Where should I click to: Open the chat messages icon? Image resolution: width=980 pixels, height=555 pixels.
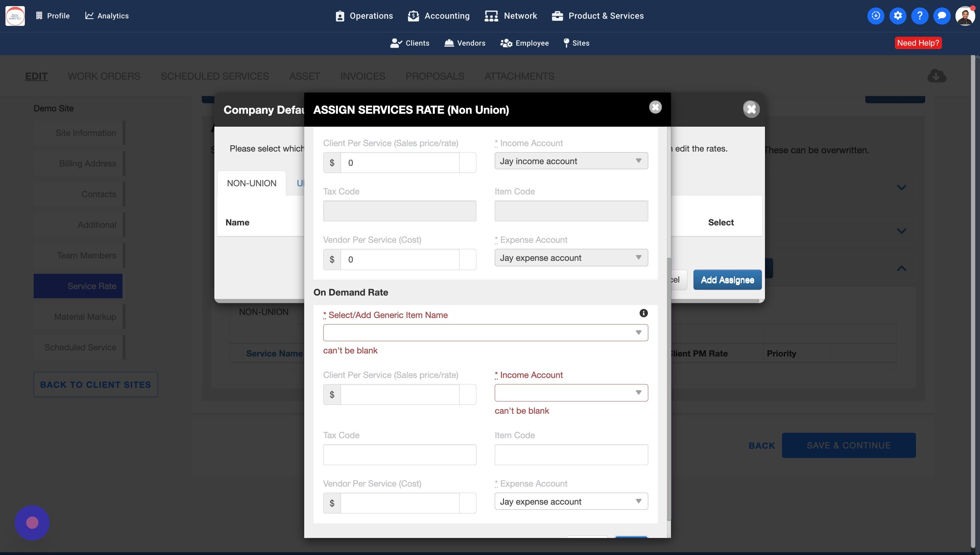(x=942, y=16)
